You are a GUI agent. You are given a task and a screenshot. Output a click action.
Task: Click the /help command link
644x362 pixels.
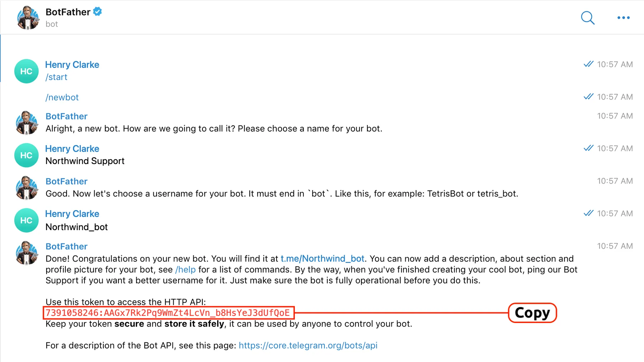coord(185,269)
